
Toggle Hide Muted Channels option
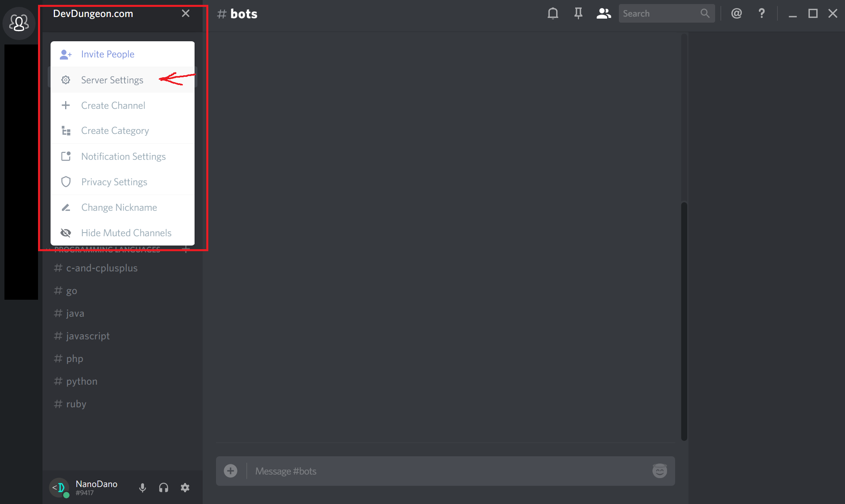point(126,233)
